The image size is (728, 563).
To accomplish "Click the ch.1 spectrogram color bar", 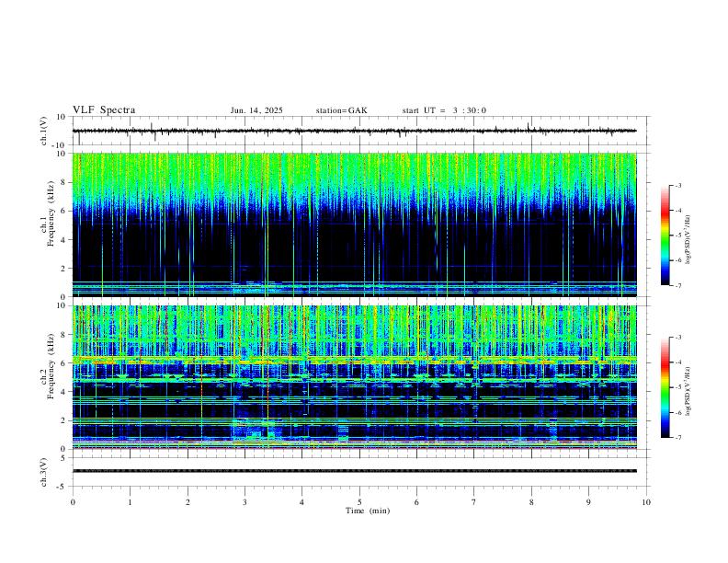I will (665, 236).
